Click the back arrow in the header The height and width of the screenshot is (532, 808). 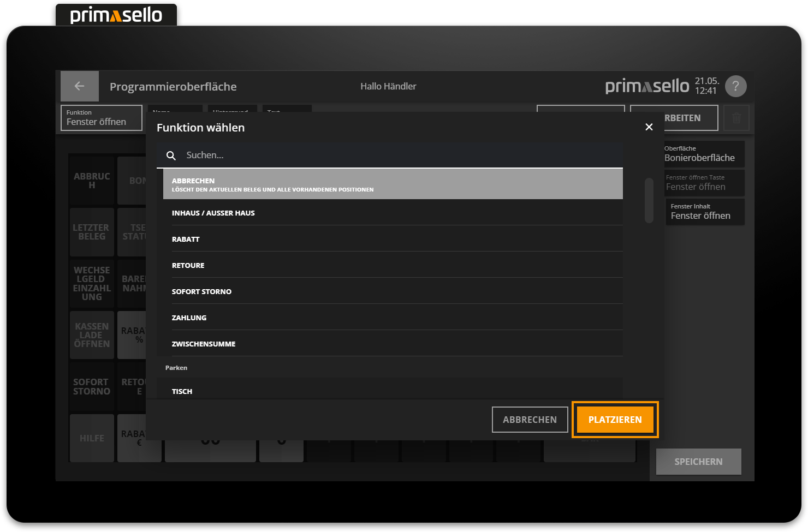(x=79, y=86)
